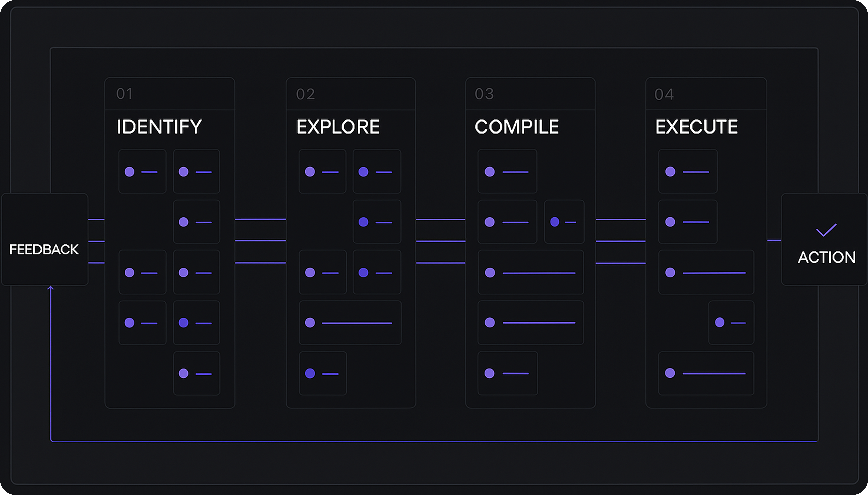The image size is (868, 495).
Task: Select the EXECUTE heading
Action: click(697, 127)
